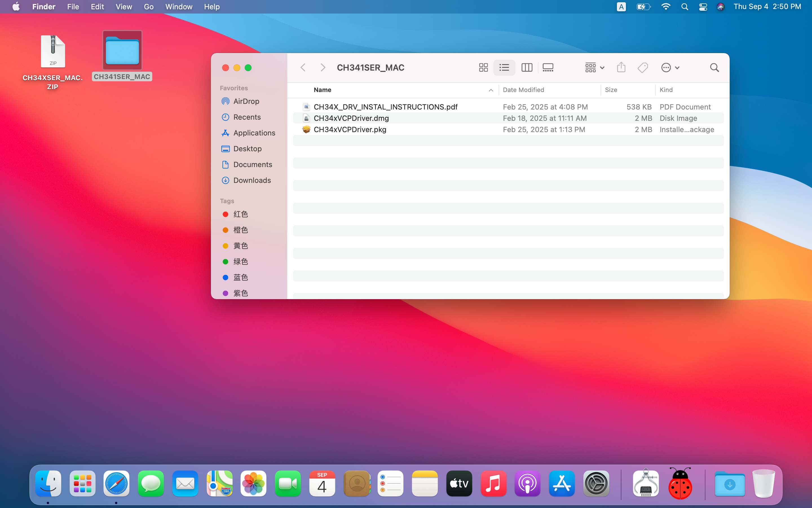Select CH341SER_MAC folder on the desktop

click(122, 56)
